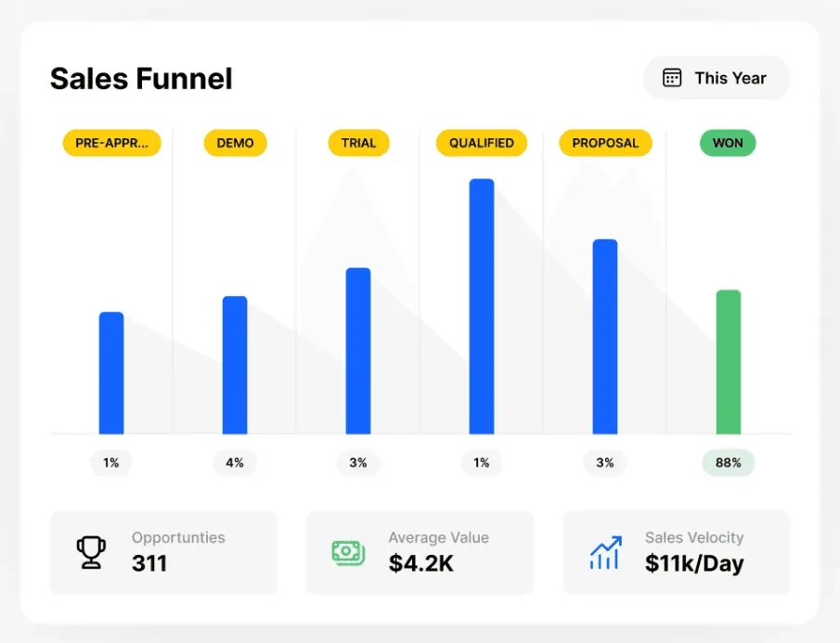
Task: Open the This Year date range dropdown
Action: pyautogui.click(x=716, y=78)
